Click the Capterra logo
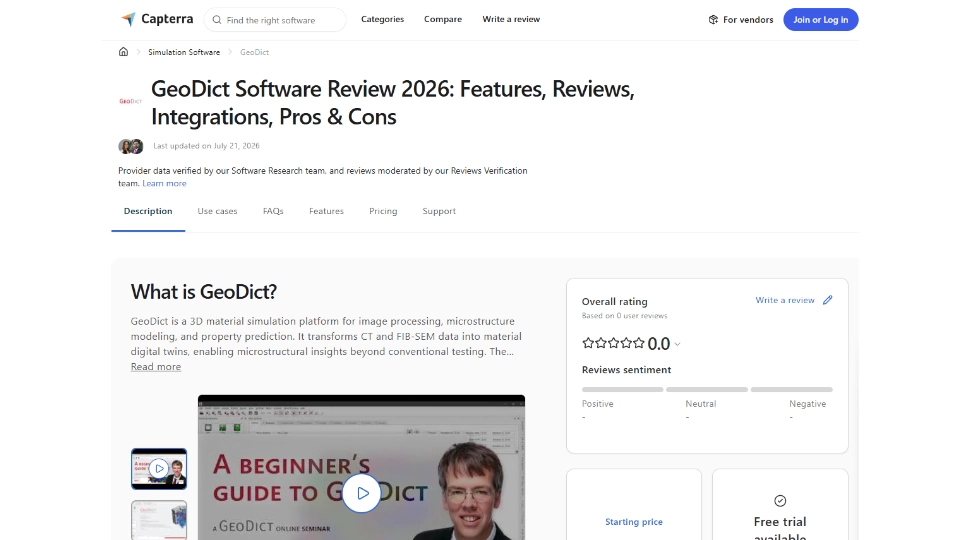Image resolution: width=960 pixels, height=540 pixels. 157,19
